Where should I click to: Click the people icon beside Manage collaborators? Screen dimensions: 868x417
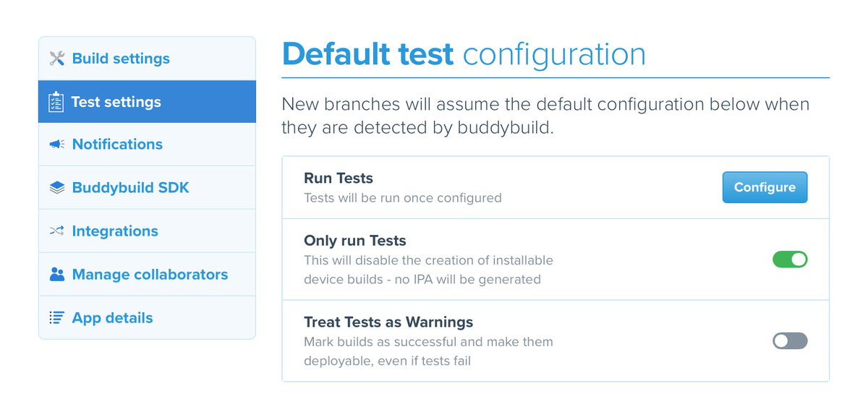pyautogui.click(x=57, y=275)
